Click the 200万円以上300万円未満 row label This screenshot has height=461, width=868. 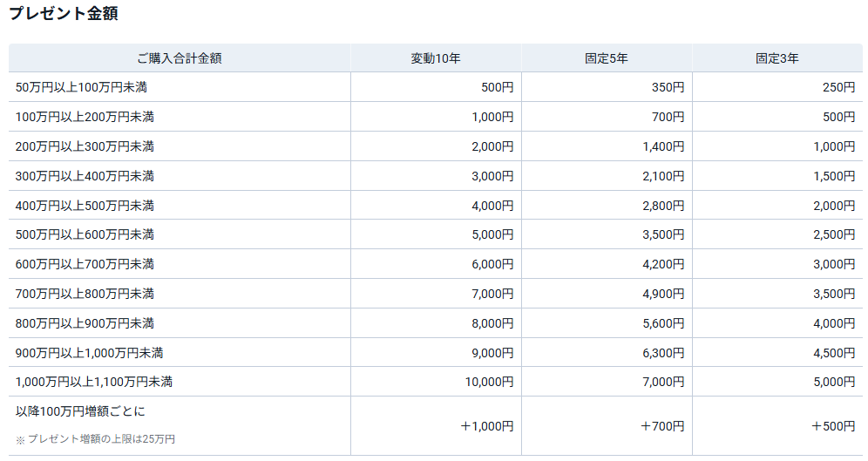click(85, 146)
